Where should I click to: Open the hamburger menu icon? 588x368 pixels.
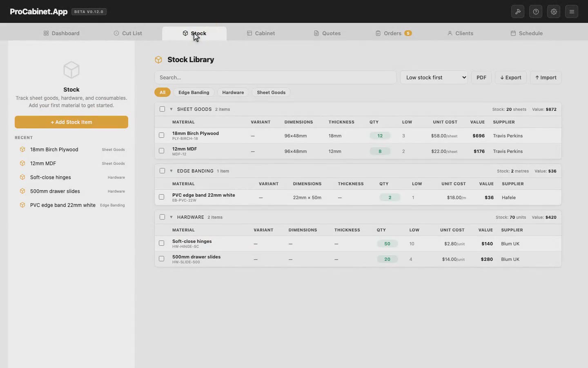(x=572, y=11)
